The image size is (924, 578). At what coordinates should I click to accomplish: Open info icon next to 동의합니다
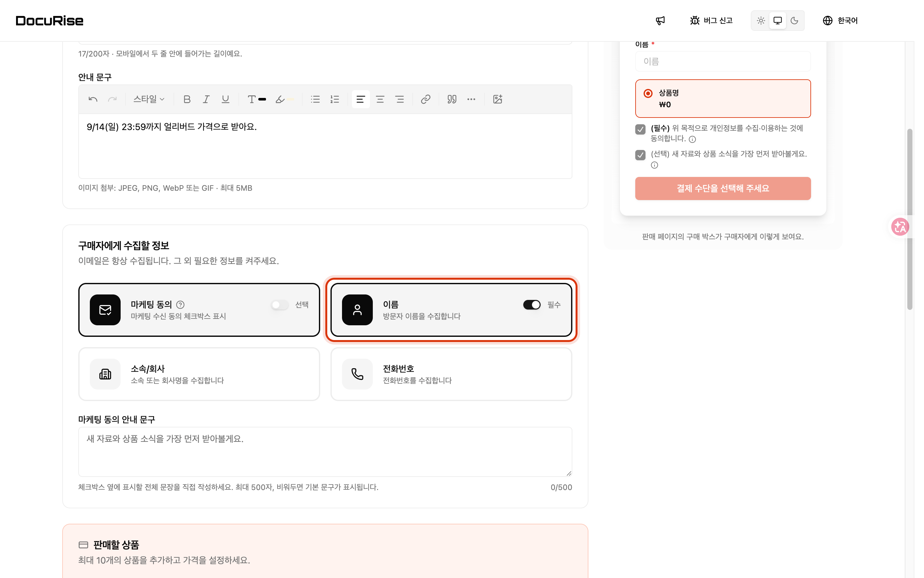click(692, 140)
